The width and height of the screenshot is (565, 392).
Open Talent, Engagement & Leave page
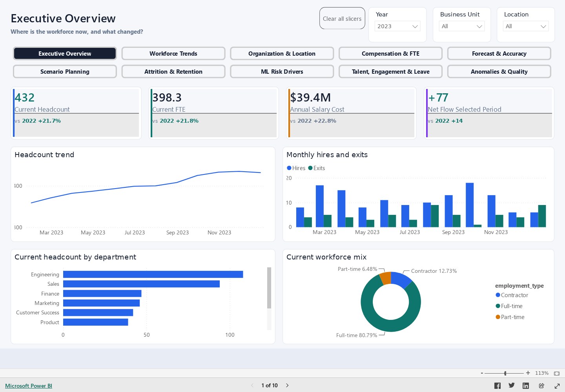(x=390, y=71)
